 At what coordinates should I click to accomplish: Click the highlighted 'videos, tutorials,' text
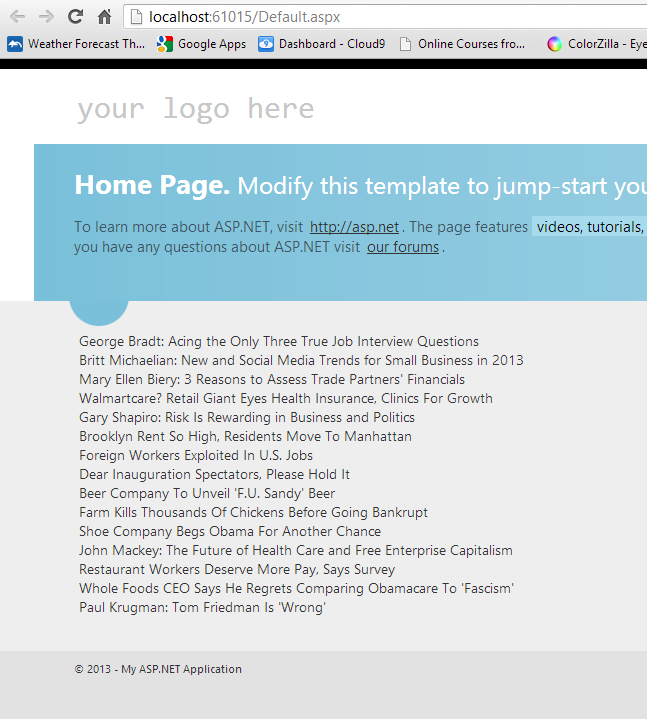pos(589,227)
